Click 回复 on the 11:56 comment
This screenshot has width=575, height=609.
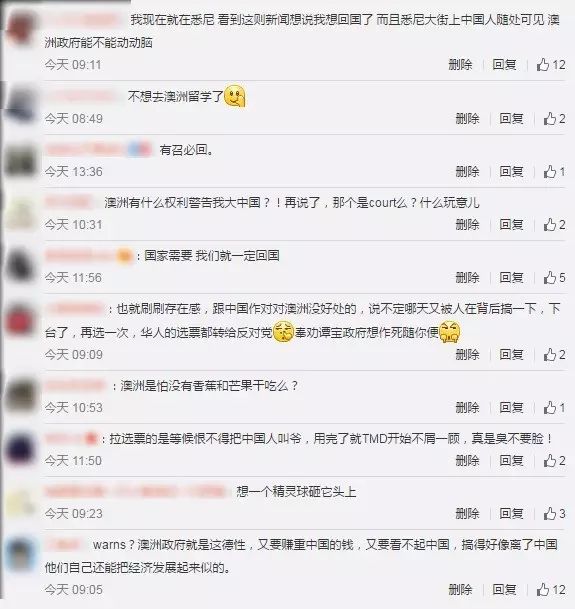[x=511, y=277]
